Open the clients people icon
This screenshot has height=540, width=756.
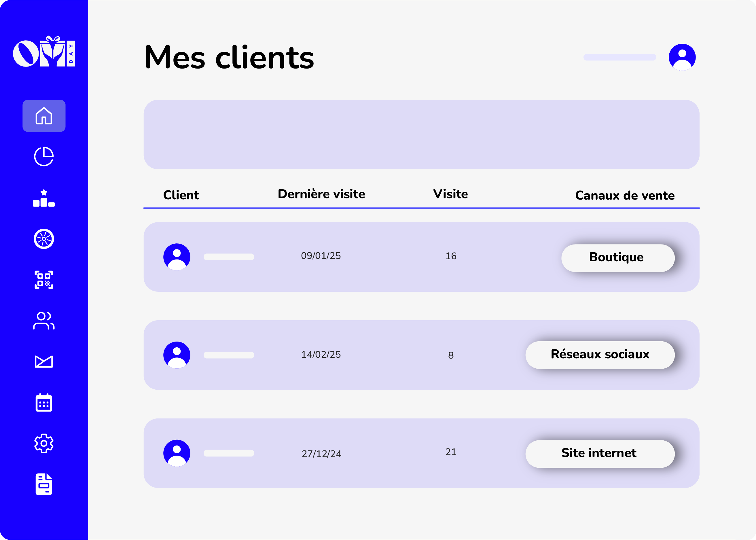(44, 321)
